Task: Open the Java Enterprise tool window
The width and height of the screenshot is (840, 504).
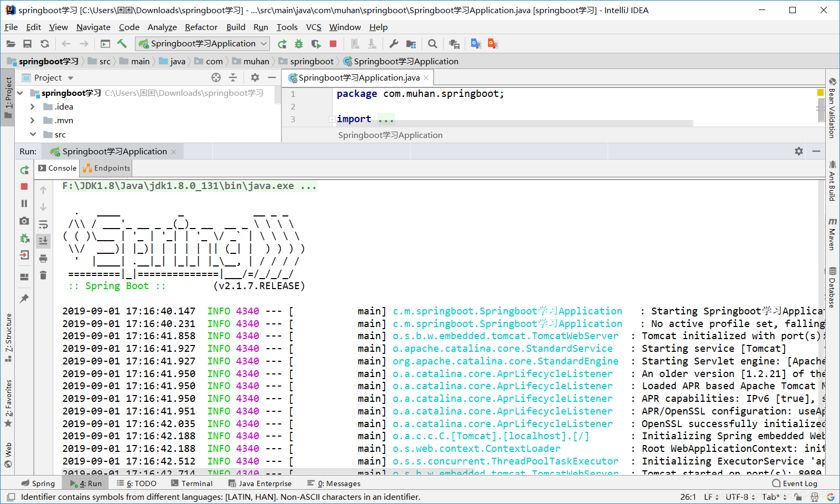Action: click(x=260, y=483)
